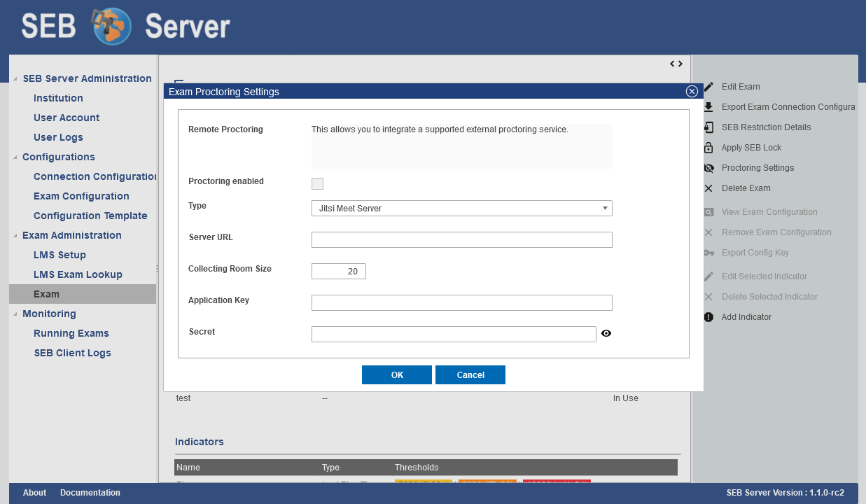This screenshot has width=866, height=504.
Task: Click into the Server URL input field
Action: click(461, 239)
